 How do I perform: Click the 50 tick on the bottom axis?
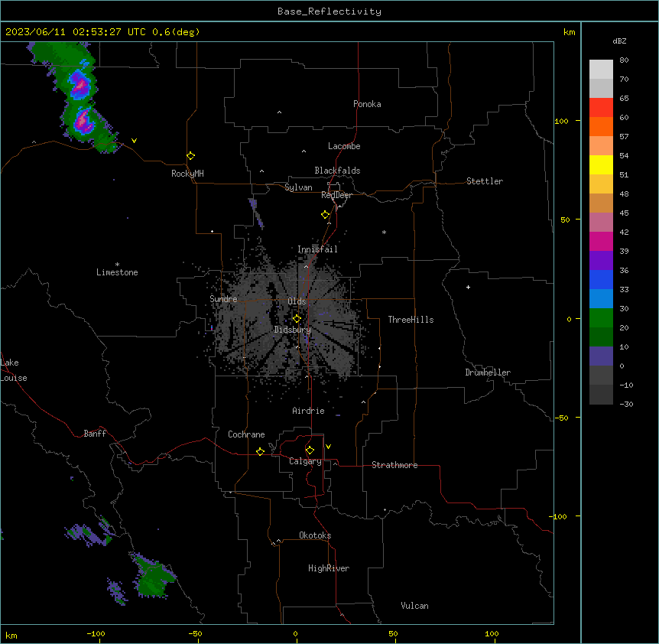393,633
